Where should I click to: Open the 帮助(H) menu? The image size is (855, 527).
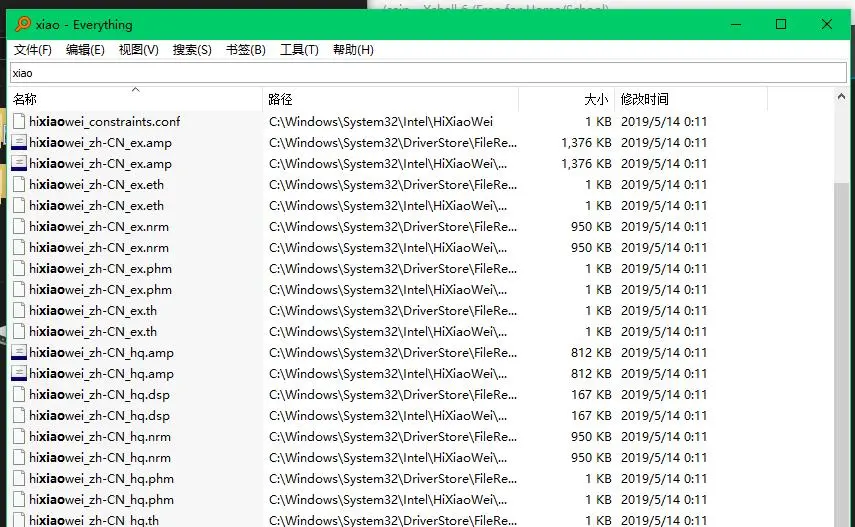coord(353,50)
